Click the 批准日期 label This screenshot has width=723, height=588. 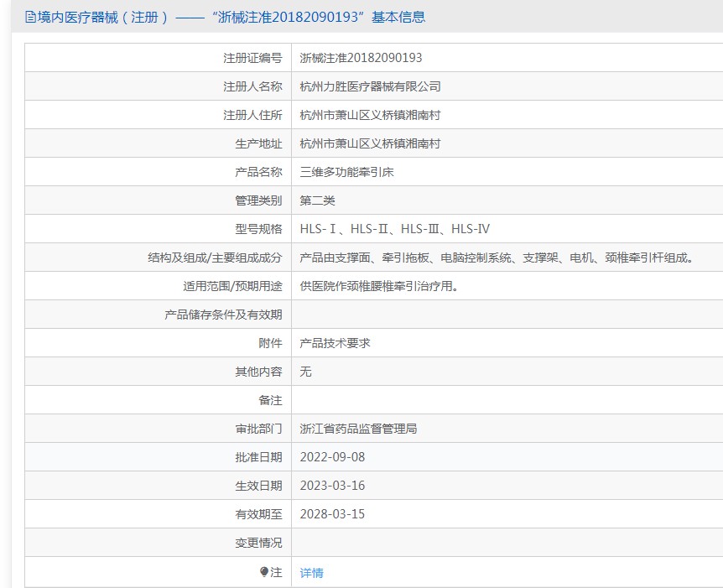click(x=258, y=457)
